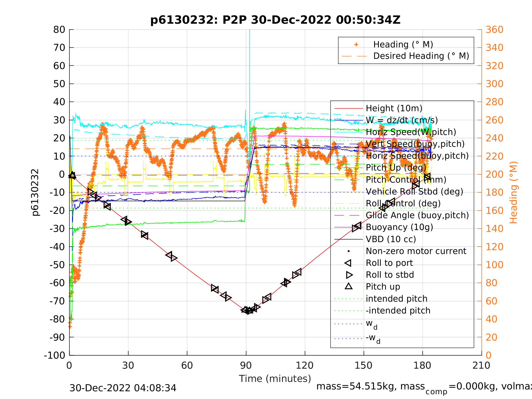Click the motor current dot marker in legend
The width and height of the screenshot is (532, 399).
348,251
